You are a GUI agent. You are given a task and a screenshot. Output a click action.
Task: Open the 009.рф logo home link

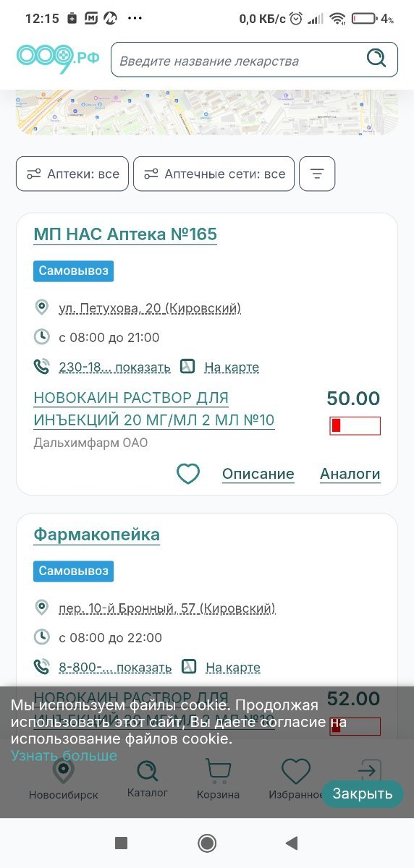point(58,58)
